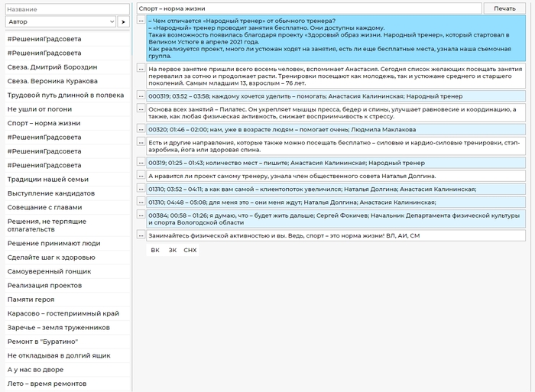The width and height of the screenshot is (535, 392).
Task: Select 'Заречье – земля тружеников' entry
Action: pyautogui.click(x=67, y=328)
